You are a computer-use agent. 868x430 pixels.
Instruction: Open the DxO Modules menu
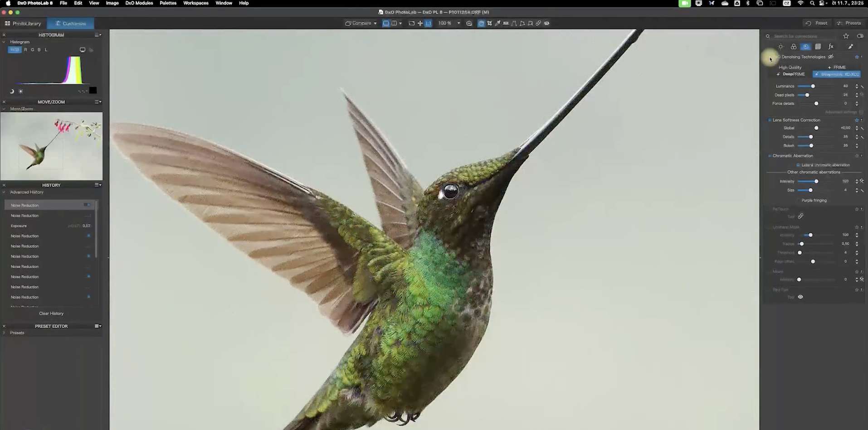click(x=139, y=3)
